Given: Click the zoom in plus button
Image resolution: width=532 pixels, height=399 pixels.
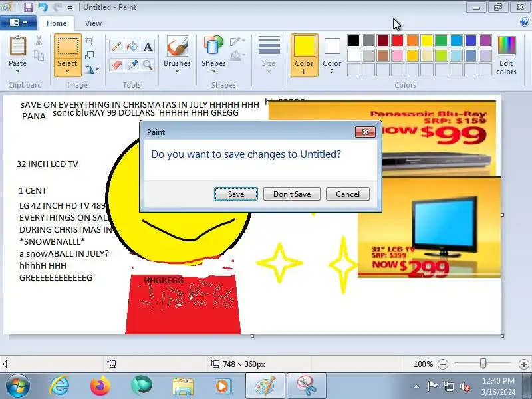Looking at the screenshot, I should point(524,364).
